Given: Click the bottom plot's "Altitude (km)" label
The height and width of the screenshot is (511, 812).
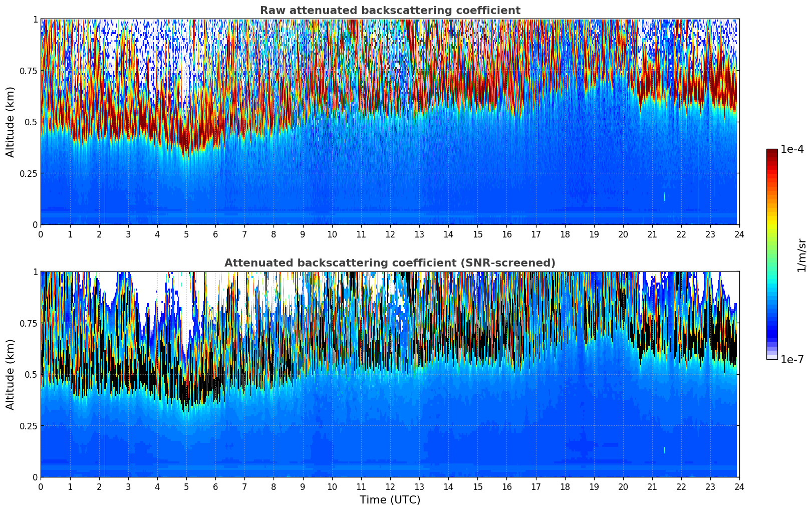Looking at the screenshot, I should coord(11,374).
